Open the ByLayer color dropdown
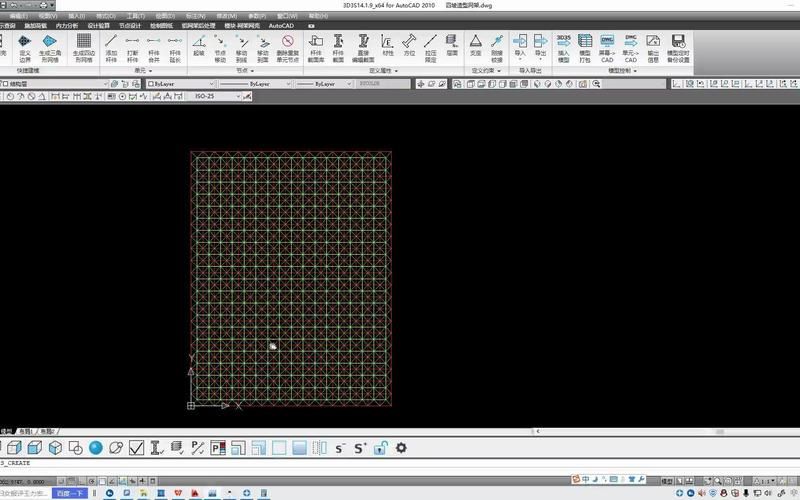The height and width of the screenshot is (500, 800). click(179, 84)
